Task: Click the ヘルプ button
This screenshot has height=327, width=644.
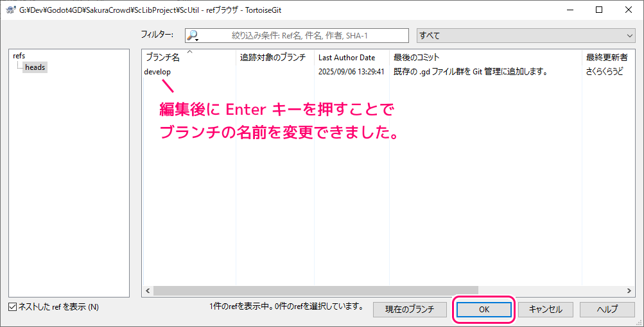Action: pyautogui.click(x=607, y=309)
